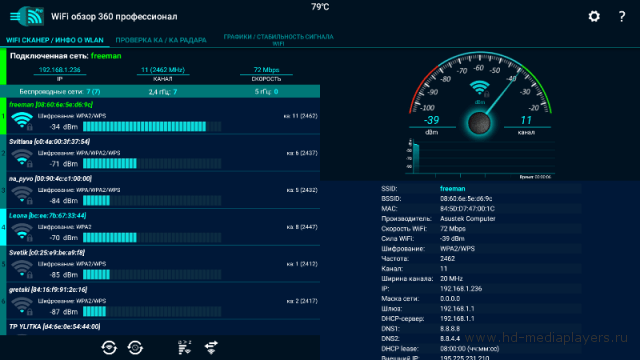Click the Шифрование WPA2/WPS details value
The image size is (640, 360).
point(457,249)
